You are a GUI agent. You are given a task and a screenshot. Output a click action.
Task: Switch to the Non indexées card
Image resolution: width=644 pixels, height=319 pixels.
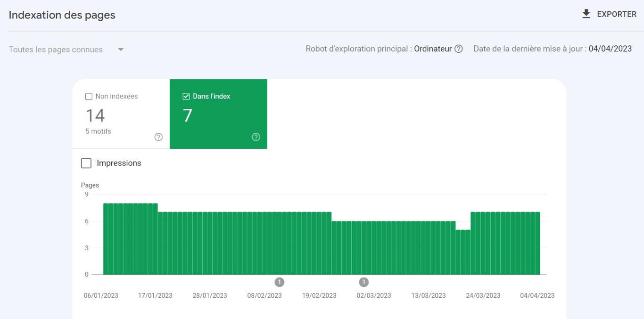pos(120,114)
